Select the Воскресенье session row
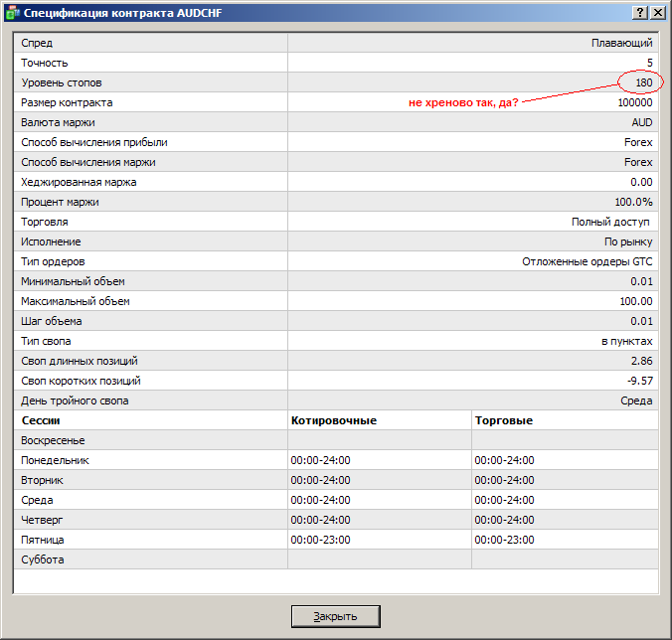672x640 pixels. coord(336,440)
